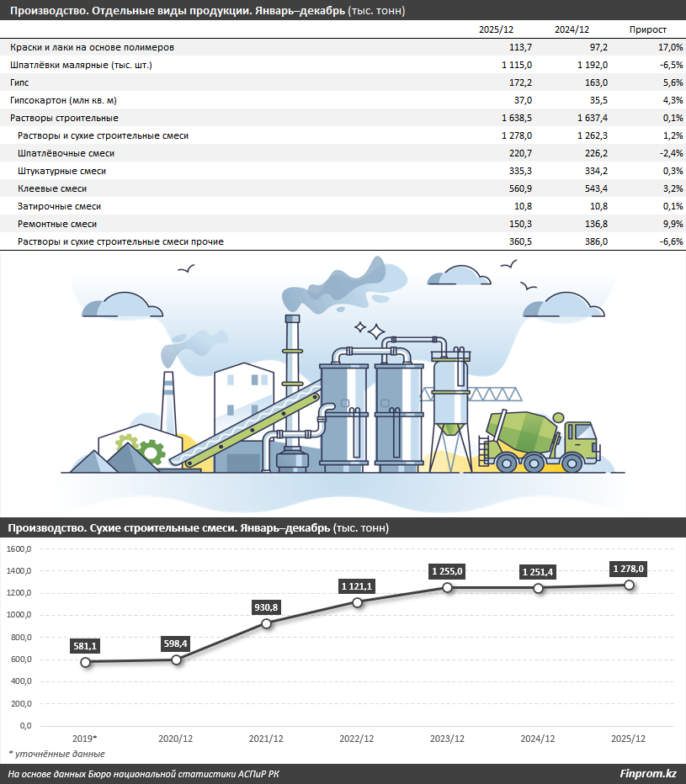Image resolution: width=686 pixels, height=784 pixels.
Task: Click the 2025/12 table column header
Action: pyautogui.click(x=496, y=29)
